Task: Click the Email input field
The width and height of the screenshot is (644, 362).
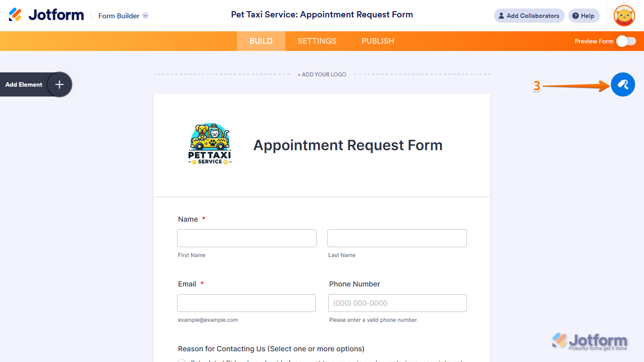Action: (246, 303)
